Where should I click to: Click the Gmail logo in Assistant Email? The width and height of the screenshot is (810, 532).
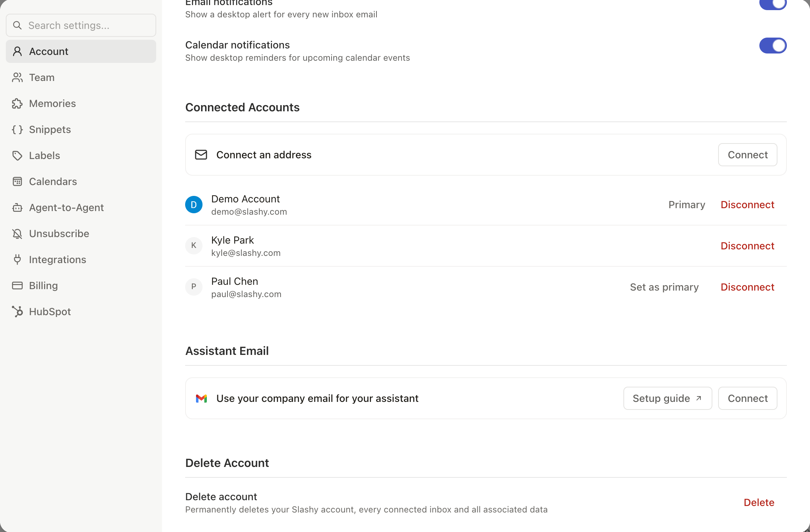pos(201,398)
